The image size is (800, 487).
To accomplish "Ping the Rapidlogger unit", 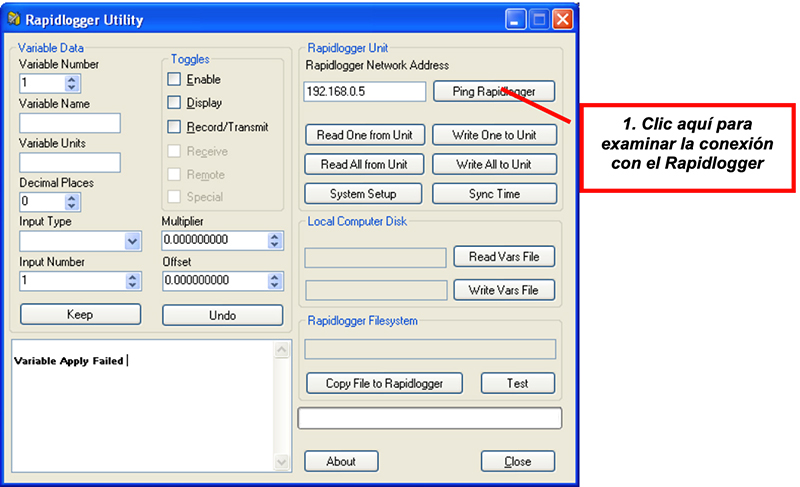I will coord(494,91).
